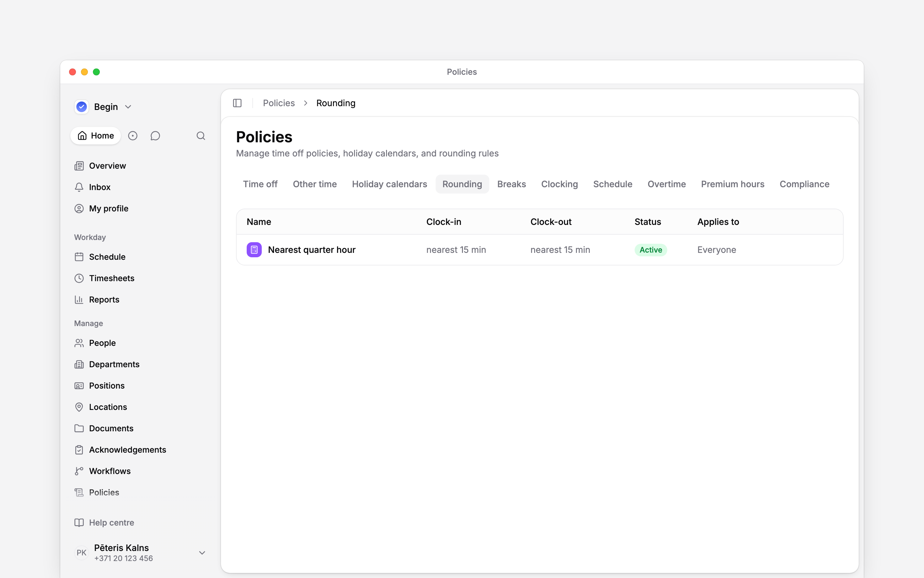
Task: Click the circle-dot activity icon
Action: (x=132, y=136)
